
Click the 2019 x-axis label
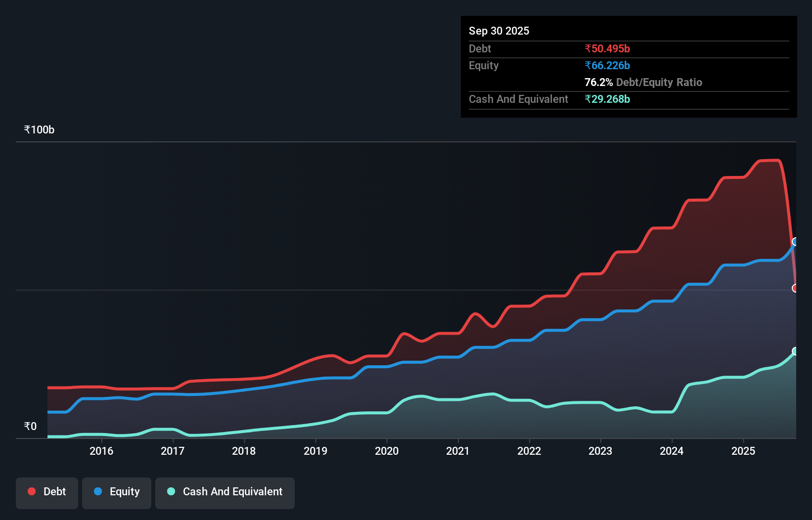click(x=316, y=451)
